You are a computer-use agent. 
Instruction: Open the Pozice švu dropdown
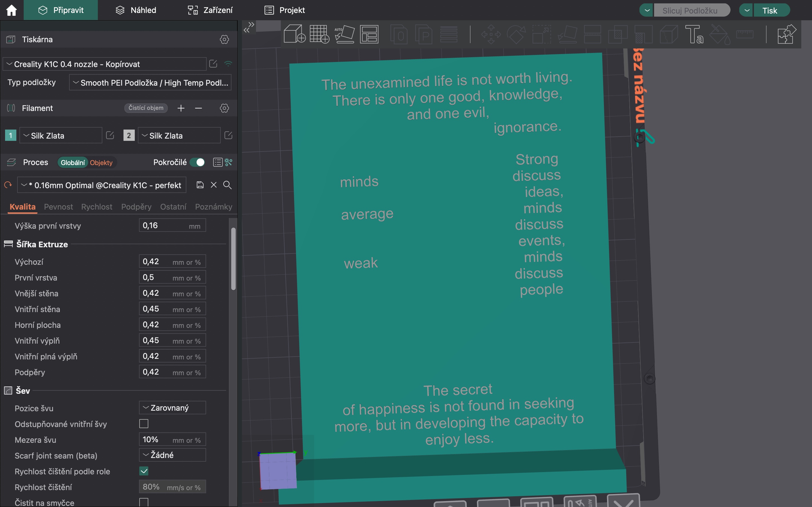click(172, 408)
